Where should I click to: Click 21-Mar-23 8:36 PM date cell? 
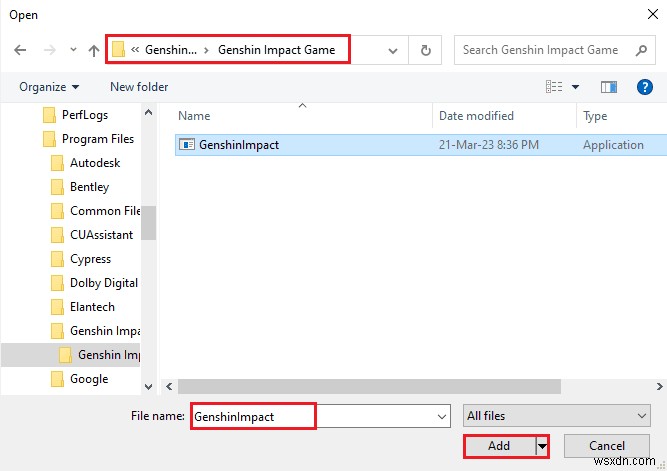click(x=489, y=145)
